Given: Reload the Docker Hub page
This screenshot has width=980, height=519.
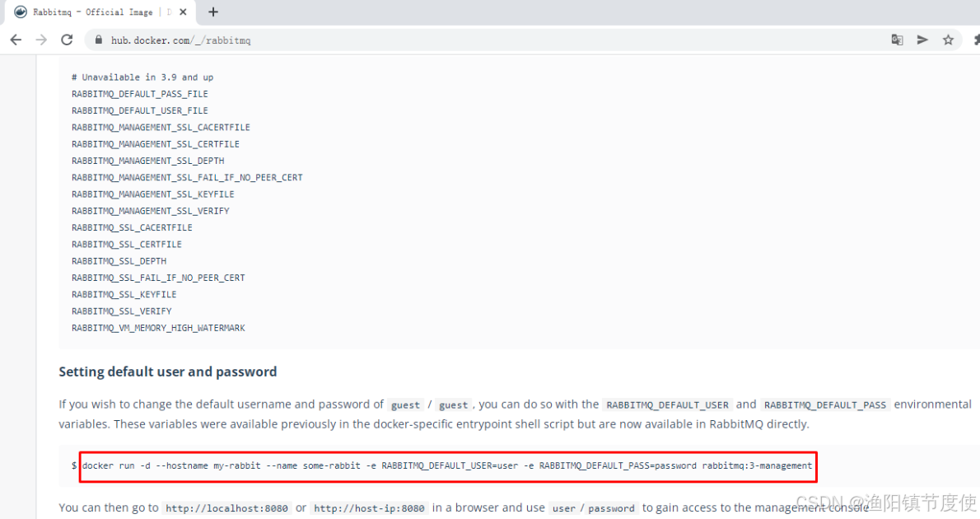Looking at the screenshot, I should pos(67,40).
